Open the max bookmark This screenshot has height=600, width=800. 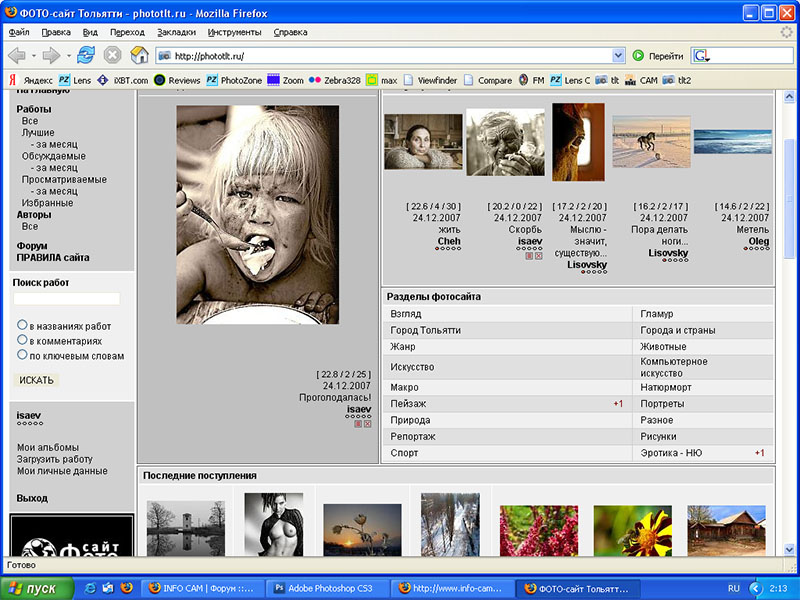(382, 80)
